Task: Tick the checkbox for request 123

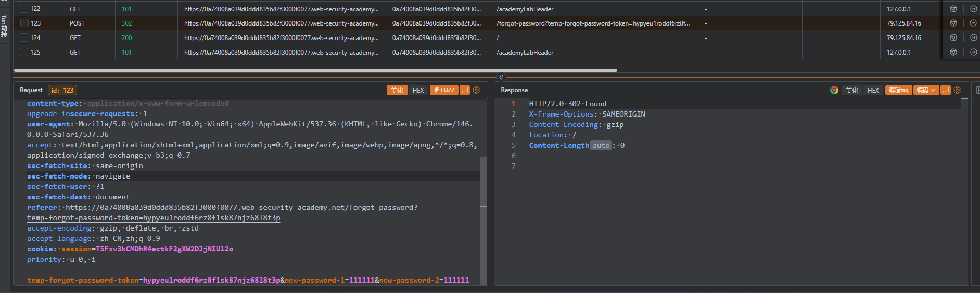Action: click(x=24, y=23)
